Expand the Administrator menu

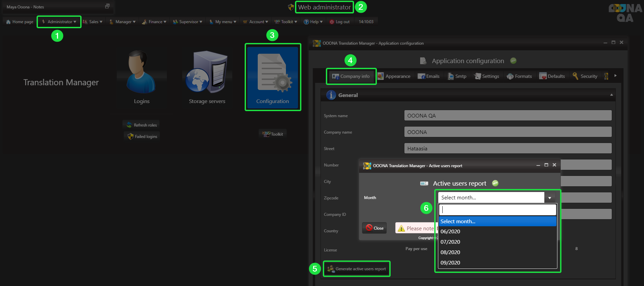point(59,22)
